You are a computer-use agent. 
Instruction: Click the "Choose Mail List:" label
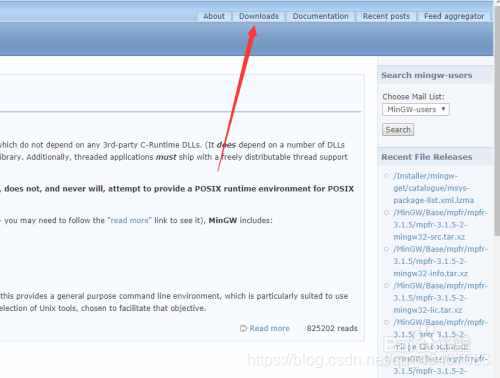click(413, 97)
